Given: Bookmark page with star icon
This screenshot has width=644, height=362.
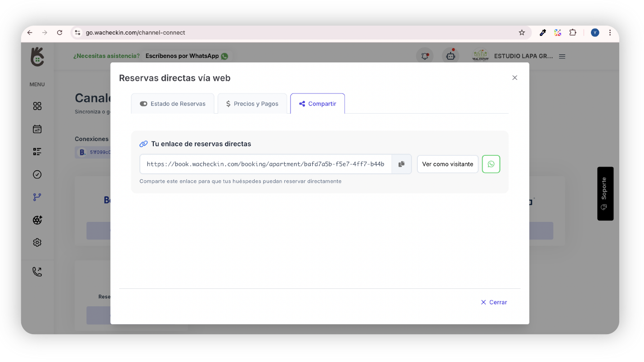Looking at the screenshot, I should point(522,33).
